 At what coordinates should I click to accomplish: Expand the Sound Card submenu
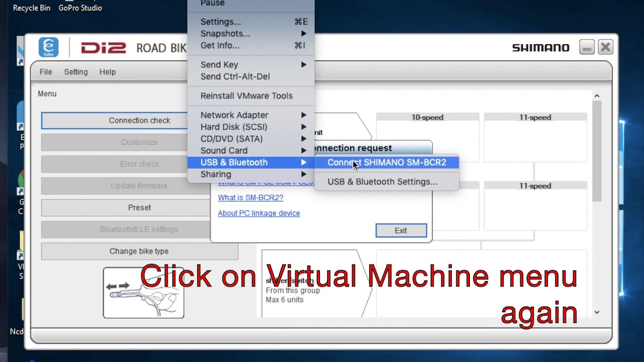[x=251, y=150]
